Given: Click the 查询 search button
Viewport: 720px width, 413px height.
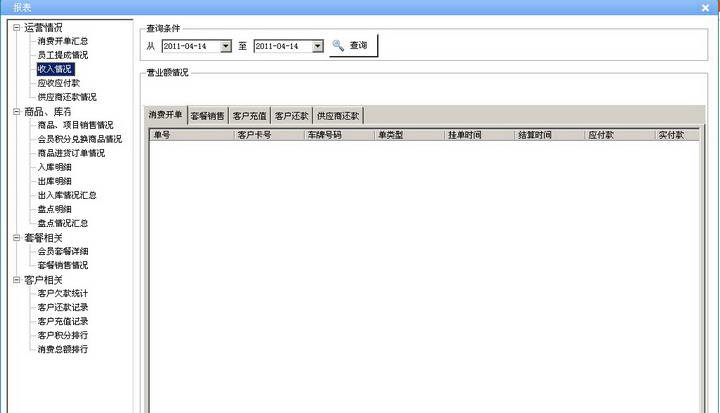Looking at the screenshot, I should [x=353, y=46].
